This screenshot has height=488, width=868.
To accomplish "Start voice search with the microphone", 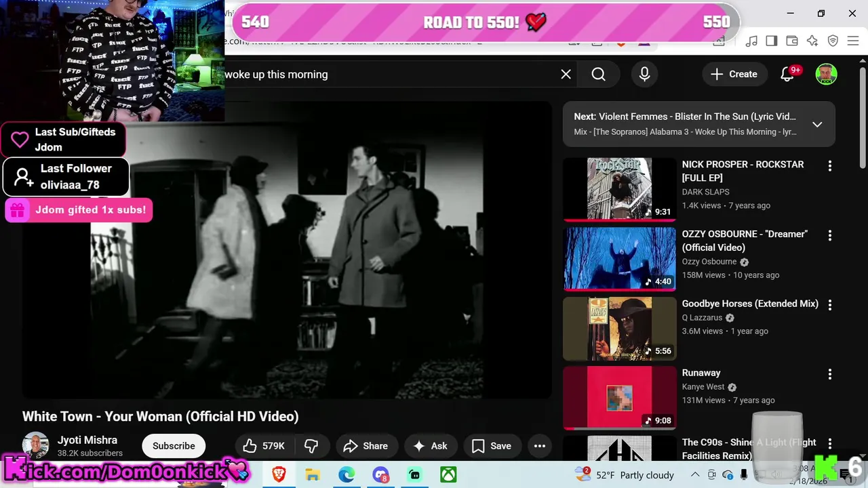I will [x=645, y=75].
